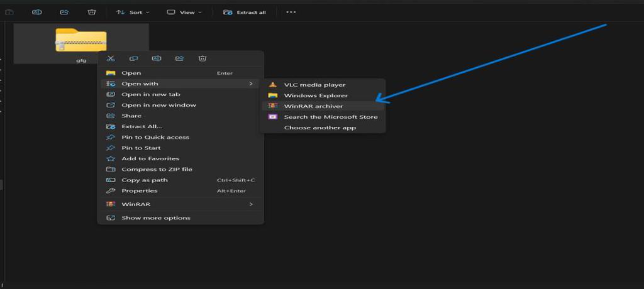The width and height of the screenshot is (644, 289).
Task: Click the Properties wrench icon
Action: click(111, 190)
